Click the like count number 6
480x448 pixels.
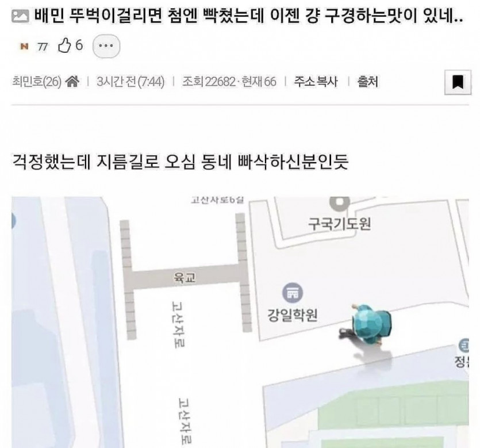coord(79,45)
